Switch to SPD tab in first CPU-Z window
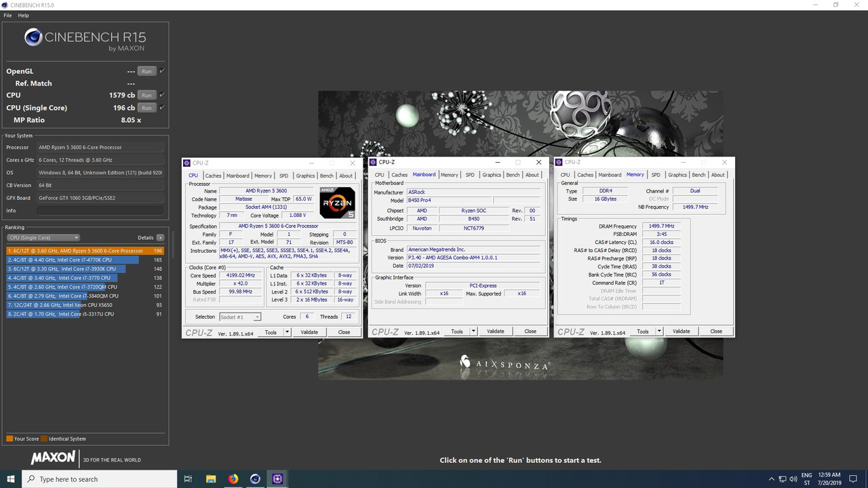 283,176
